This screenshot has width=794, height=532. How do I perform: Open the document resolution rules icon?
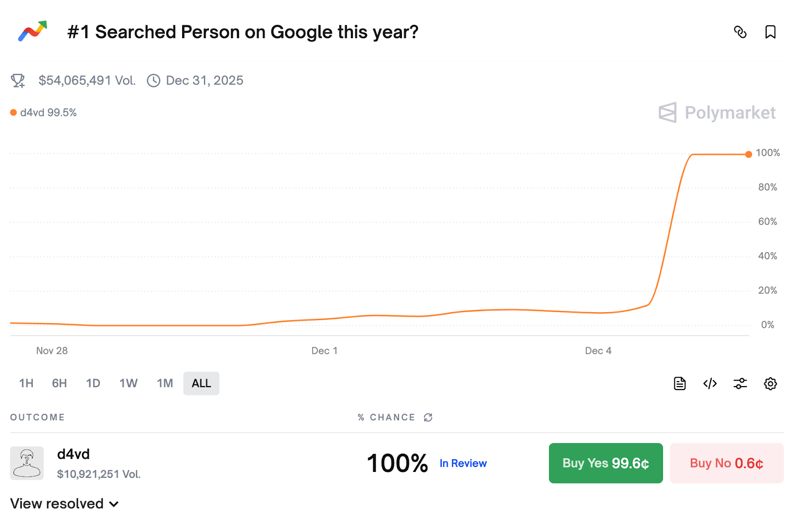(x=680, y=384)
